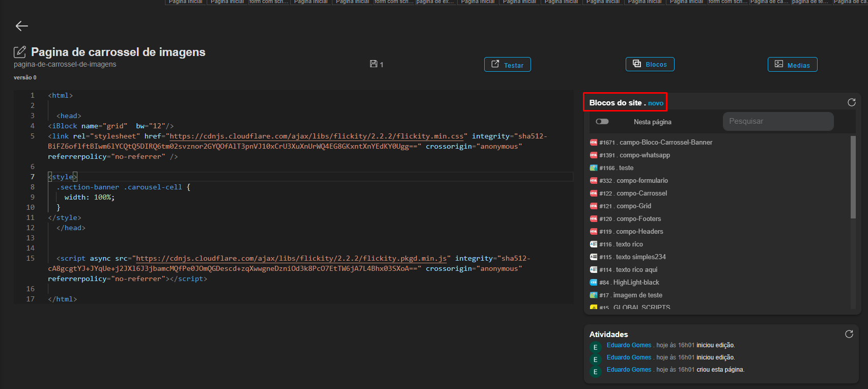Viewport: 868px width, 389px height.
Task: Click the block list vertical scrollbar
Action: (853, 177)
